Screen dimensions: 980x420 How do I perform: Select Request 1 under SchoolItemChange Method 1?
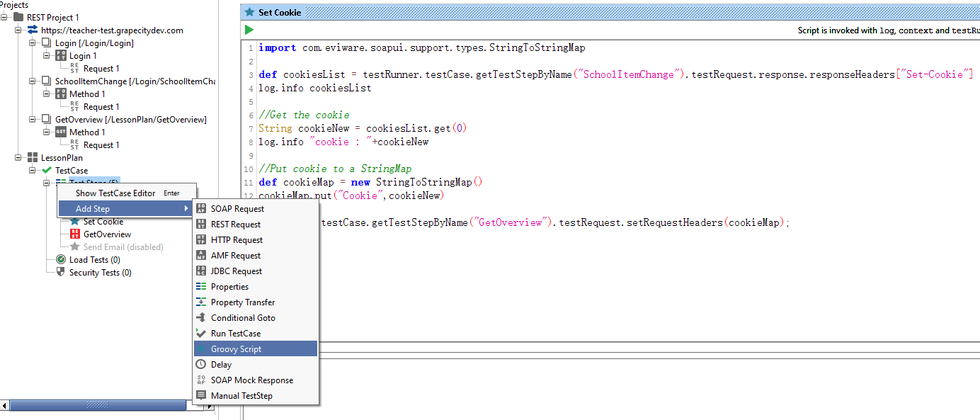pos(101,107)
